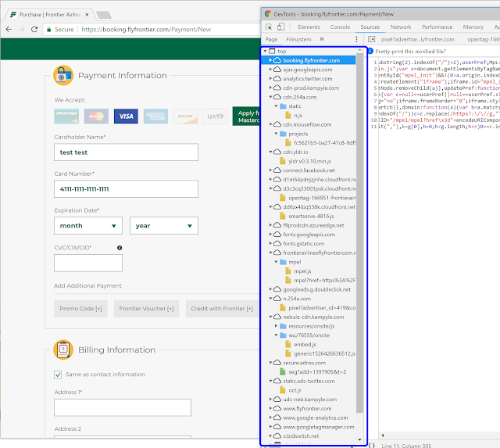Open the smartserve-4816.js file
Viewport: 500px width, 448px height.
point(311,216)
